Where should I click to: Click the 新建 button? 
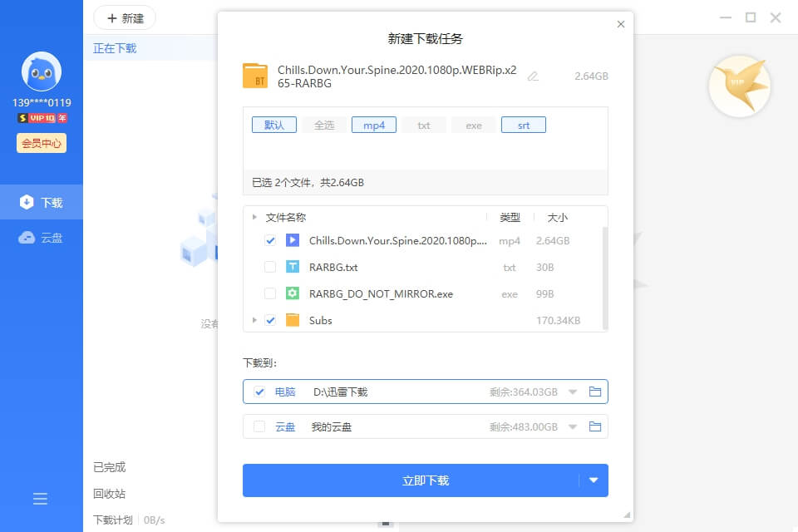click(x=125, y=18)
